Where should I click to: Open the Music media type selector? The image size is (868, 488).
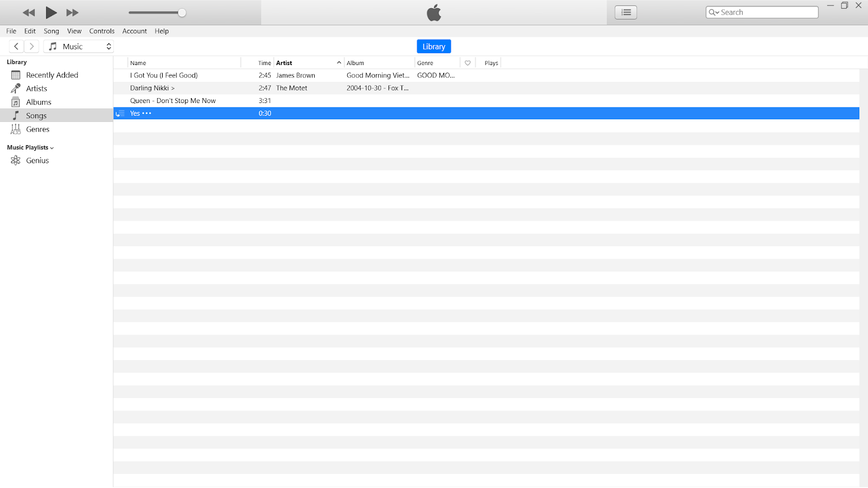[x=79, y=47]
